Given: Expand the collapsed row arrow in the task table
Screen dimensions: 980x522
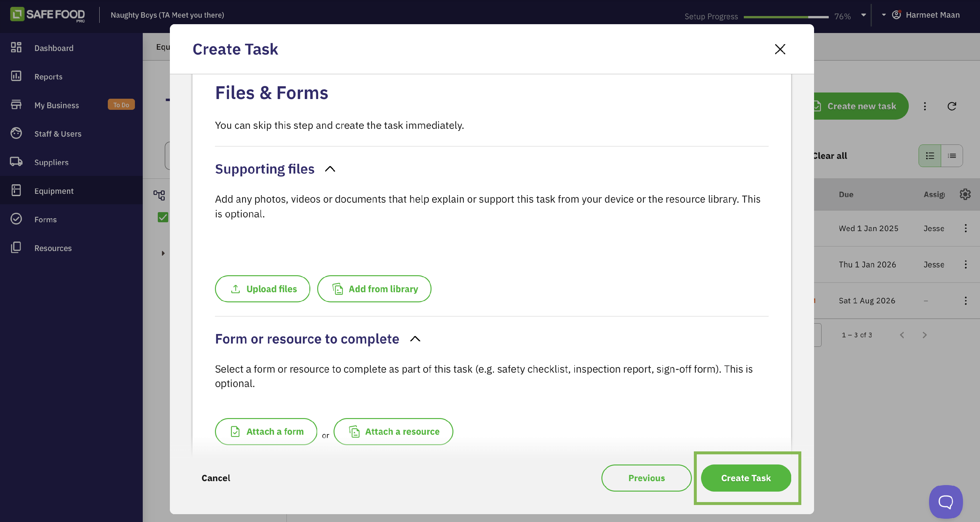Looking at the screenshot, I should point(163,253).
